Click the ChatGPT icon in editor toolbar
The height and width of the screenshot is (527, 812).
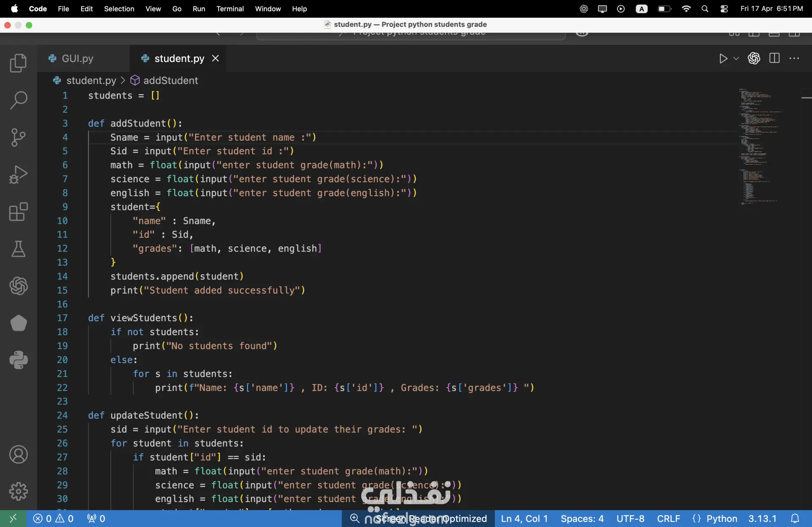754,58
